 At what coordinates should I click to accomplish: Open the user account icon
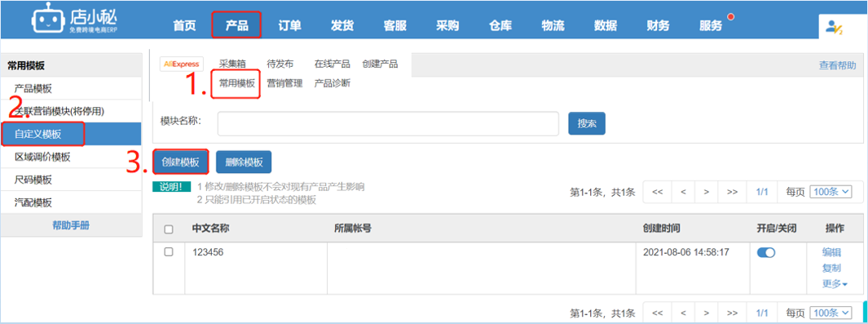834,27
